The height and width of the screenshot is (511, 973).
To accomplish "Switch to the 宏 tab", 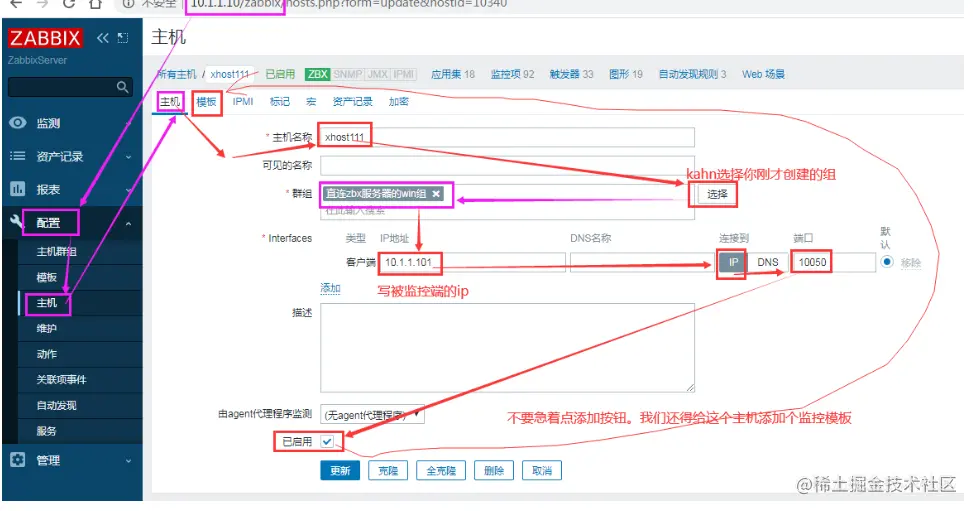I will pyautogui.click(x=311, y=101).
